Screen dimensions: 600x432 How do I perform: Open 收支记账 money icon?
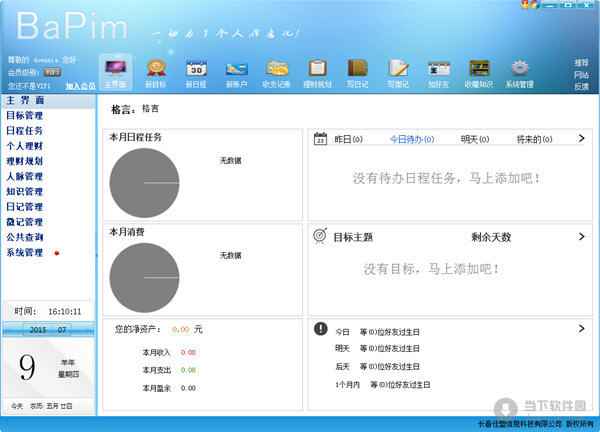coord(277,68)
